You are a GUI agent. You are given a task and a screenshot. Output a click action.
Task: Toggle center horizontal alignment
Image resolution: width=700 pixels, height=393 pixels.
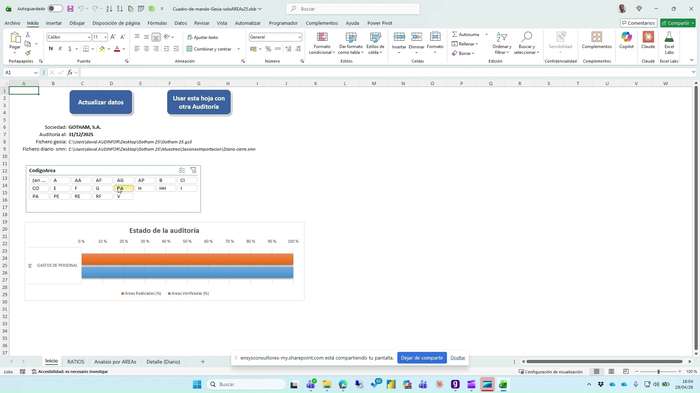(x=146, y=49)
